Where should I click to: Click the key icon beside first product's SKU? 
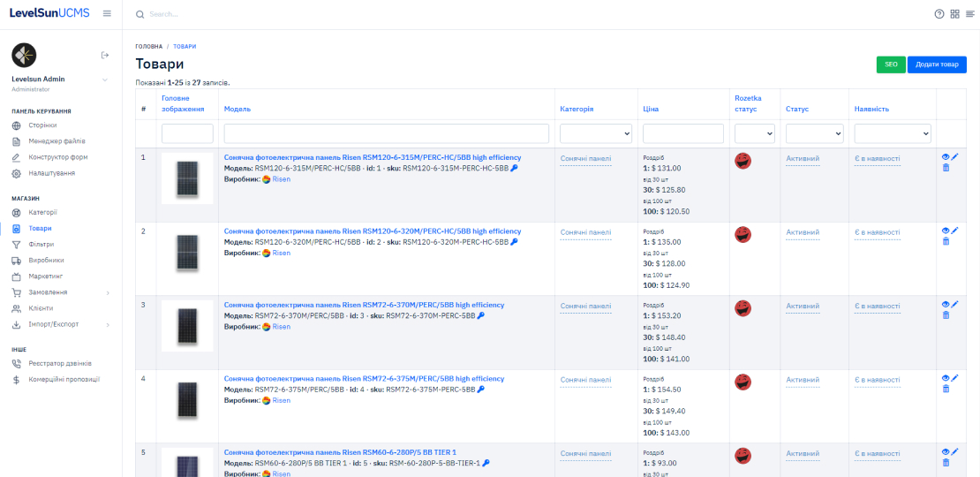515,168
